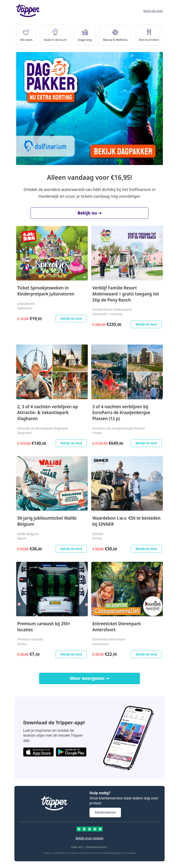The height and width of the screenshot is (868, 179).
Task: Click Bekijk de deal for Walibi Belgium
Action: [71, 549]
